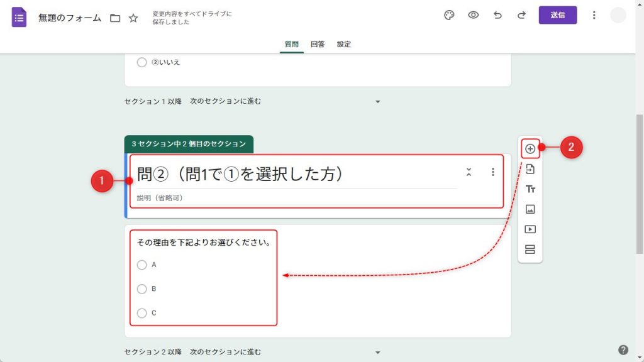Click the 3 セクション中 2 個目のセクション label
644x362 pixels.
(x=189, y=144)
